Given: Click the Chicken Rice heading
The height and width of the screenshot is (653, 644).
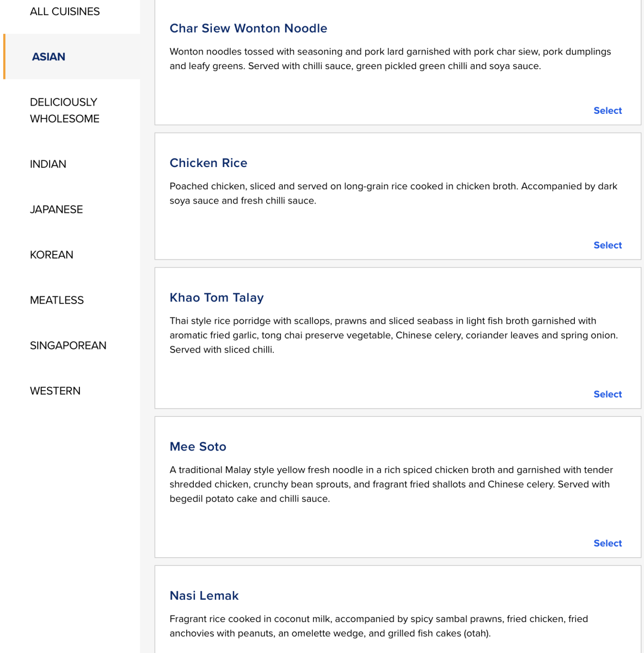Looking at the screenshot, I should [208, 163].
